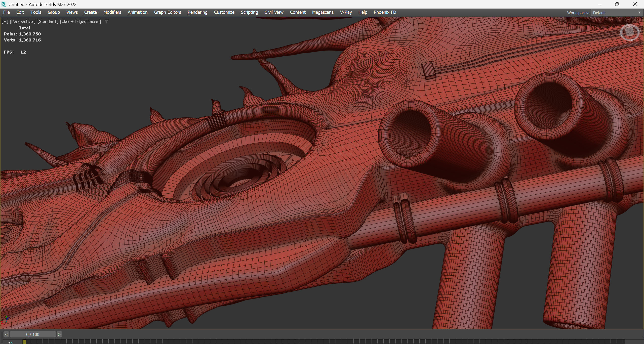Image resolution: width=644 pixels, height=344 pixels.
Task: Open the [Perspective] viewport view menu
Action: tap(23, 22)
